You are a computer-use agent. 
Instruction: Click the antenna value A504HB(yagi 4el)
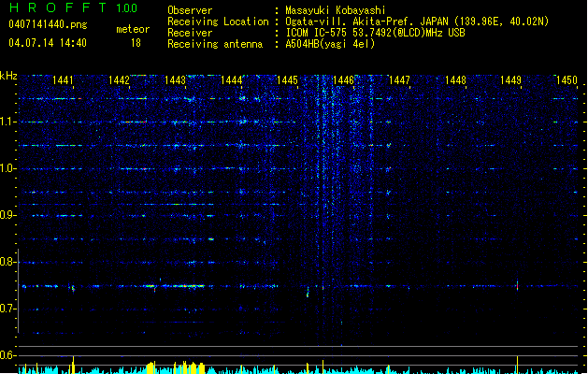click(330, 44)
